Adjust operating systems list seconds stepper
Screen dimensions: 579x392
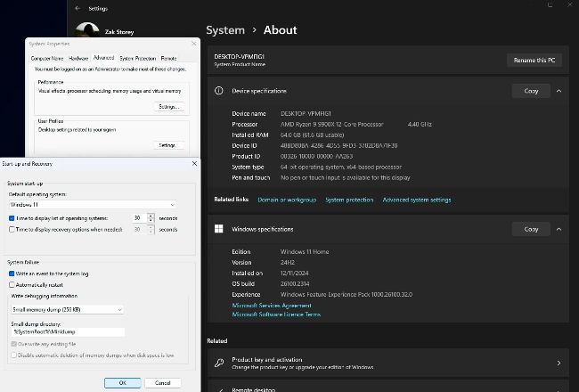[151, 218]
